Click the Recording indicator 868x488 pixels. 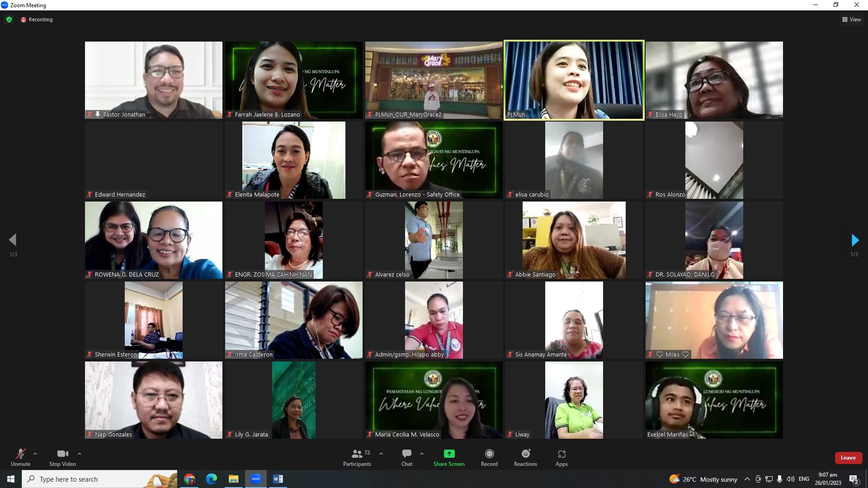[x=37, y=19]
